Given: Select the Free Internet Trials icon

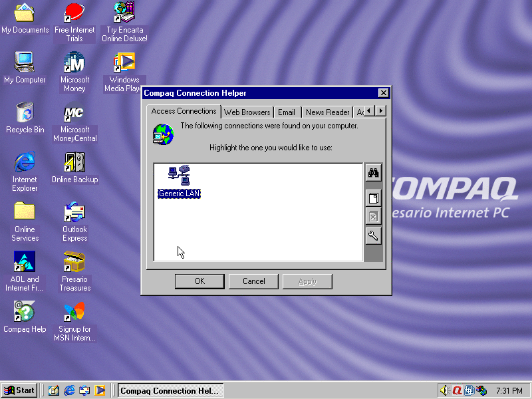Looking at the screenshot, I should pyautogui.click(x=74, y=23).
